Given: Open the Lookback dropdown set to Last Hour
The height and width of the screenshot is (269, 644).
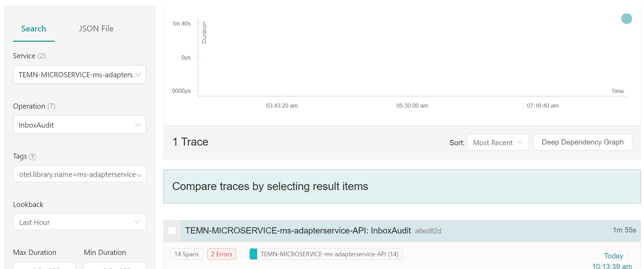Looking at the screenshot, I should (79, 222).
